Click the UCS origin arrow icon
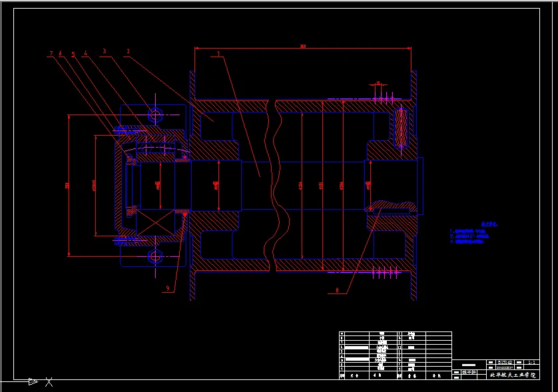Screen dimensions: 558x392 click(33, 382)
